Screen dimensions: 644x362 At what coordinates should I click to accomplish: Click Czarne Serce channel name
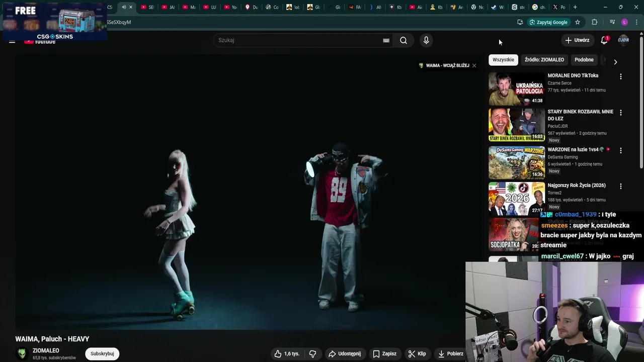(559, 83)
